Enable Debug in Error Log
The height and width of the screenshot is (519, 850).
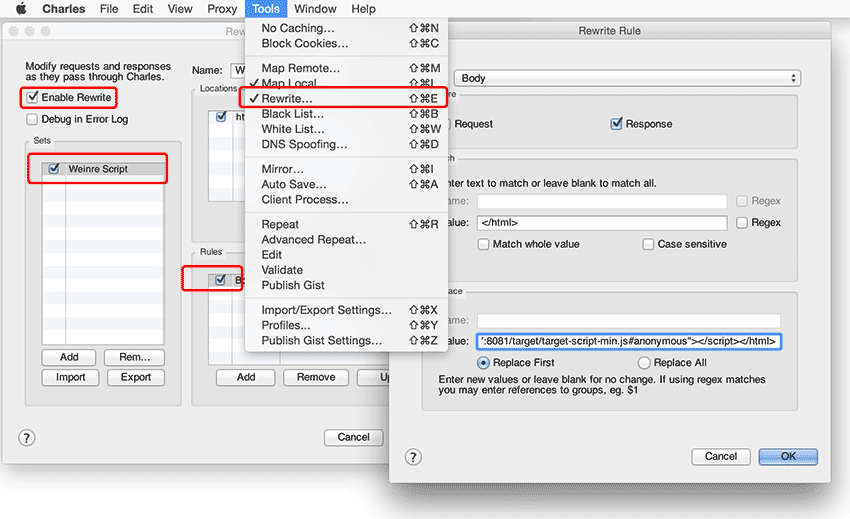33,119
